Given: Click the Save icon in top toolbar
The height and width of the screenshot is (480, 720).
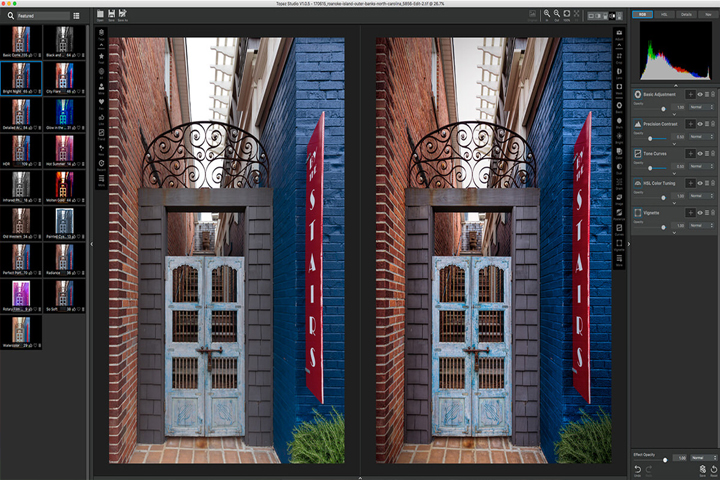Looking at the screenshot, I should click(112, 14).
